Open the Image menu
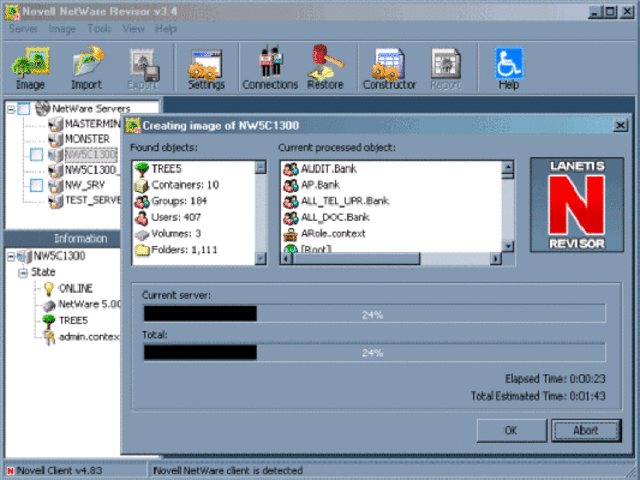The height and width of the screenshot is (480, 640). pyautogui.click(x=62, y=29)
